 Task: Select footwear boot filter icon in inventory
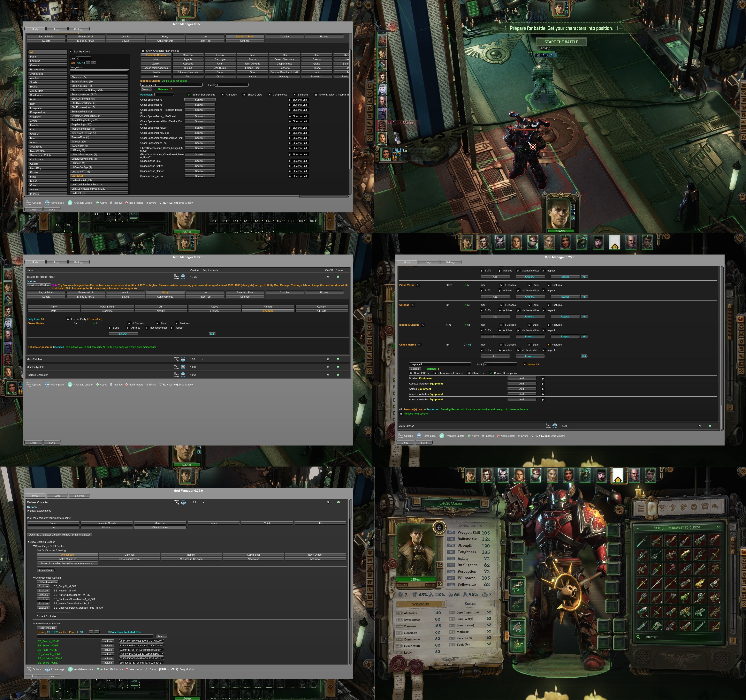click(715, 507)
